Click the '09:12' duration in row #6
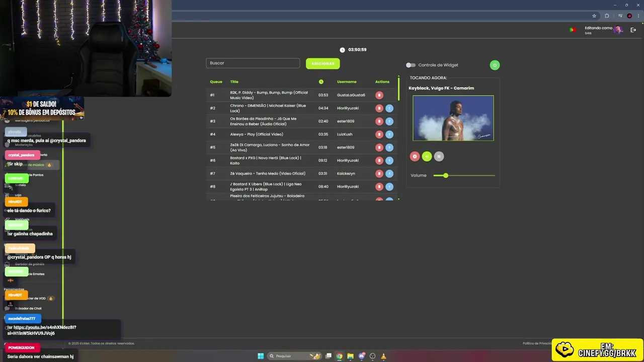644x362 pixels. pyautogui.click(x=323, y=160)
